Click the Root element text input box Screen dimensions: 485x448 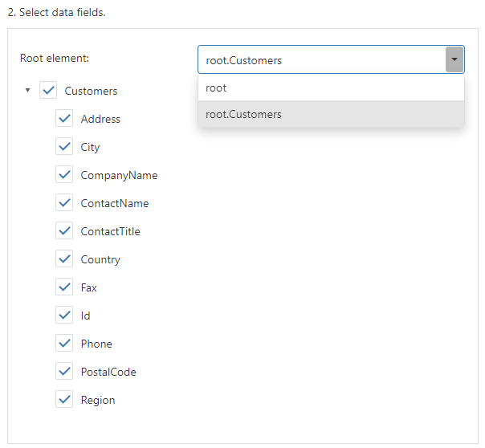[321, 60]
